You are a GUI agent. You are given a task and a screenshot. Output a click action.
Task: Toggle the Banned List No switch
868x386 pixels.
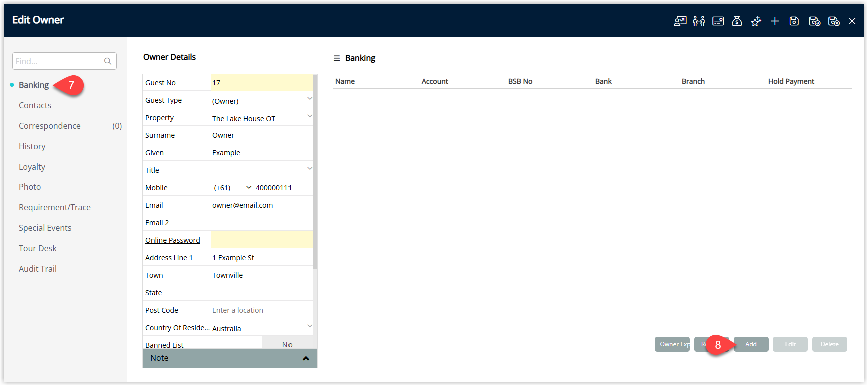tap(287, 343)
